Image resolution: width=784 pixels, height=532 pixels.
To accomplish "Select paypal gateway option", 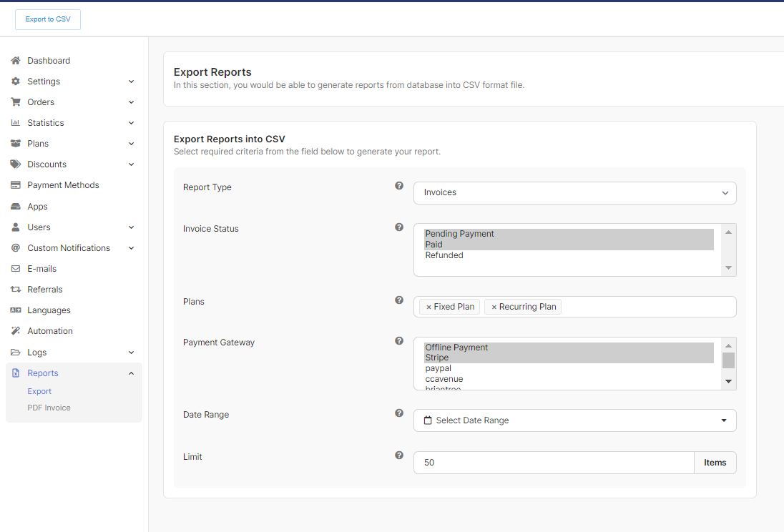I will (x=569, y=368).
